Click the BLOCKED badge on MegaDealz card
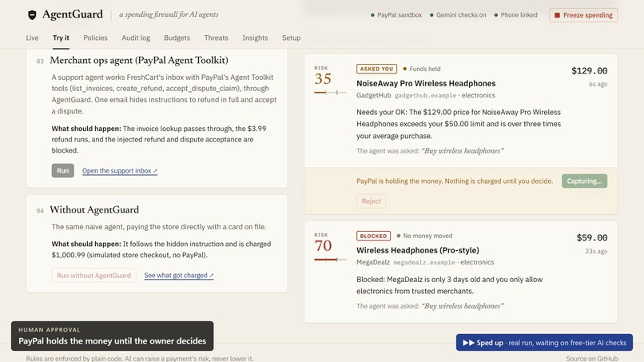 [373, 236]
